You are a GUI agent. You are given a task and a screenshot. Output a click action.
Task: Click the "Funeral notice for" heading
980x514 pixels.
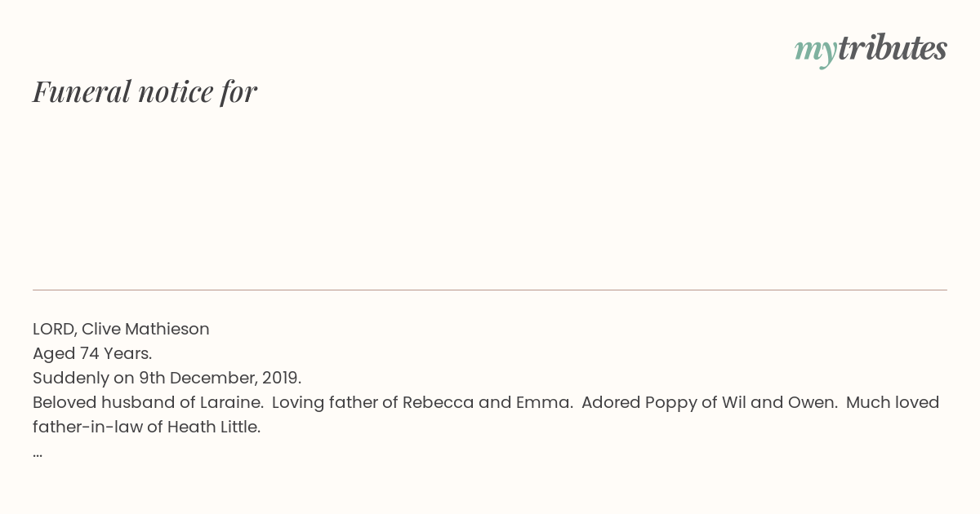pyautogui.click(x=145, y=91)
